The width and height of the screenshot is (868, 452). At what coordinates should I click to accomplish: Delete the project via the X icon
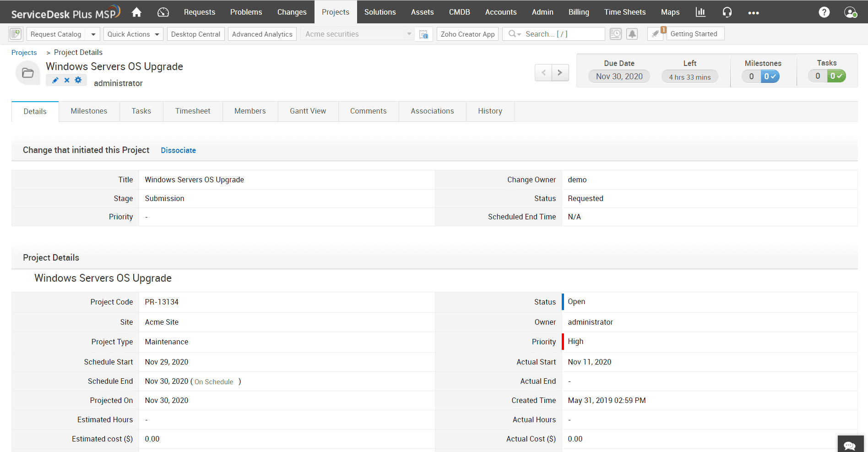pyautogui.click(x=67, y=80)
